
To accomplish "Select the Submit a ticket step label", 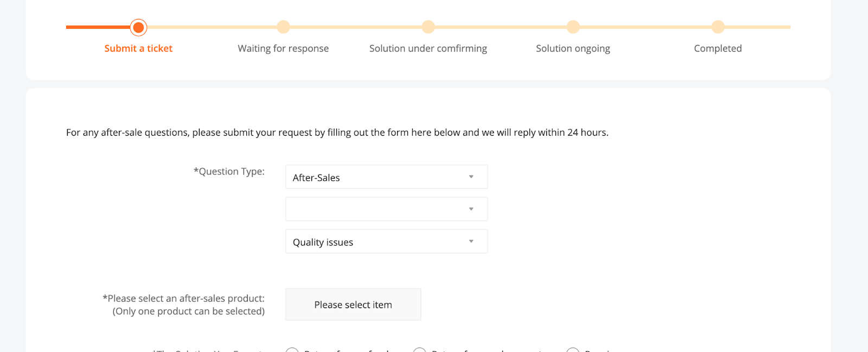I will [x=138, y=48].
